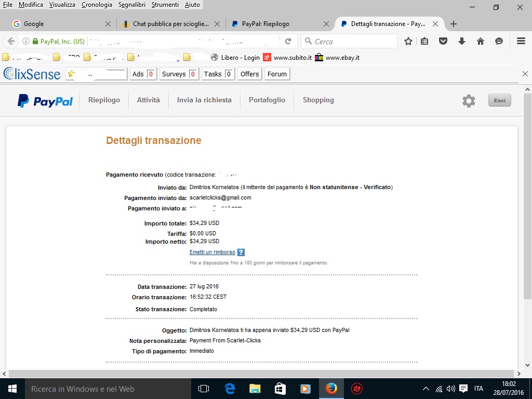
Task: Open the Action Center notification icon
Action: [x=463, y=389]
